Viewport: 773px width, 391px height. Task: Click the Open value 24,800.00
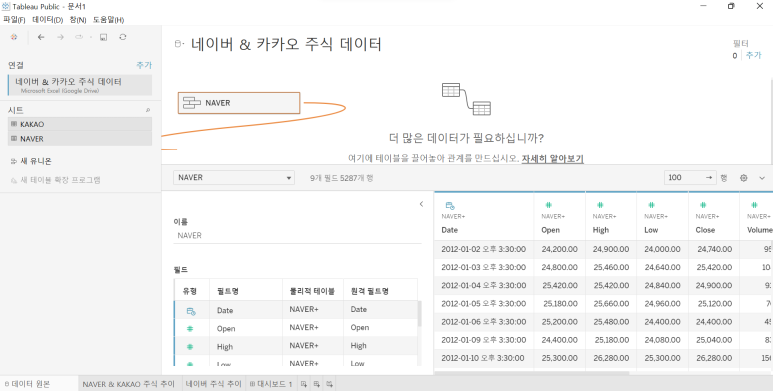pos(560,268)
